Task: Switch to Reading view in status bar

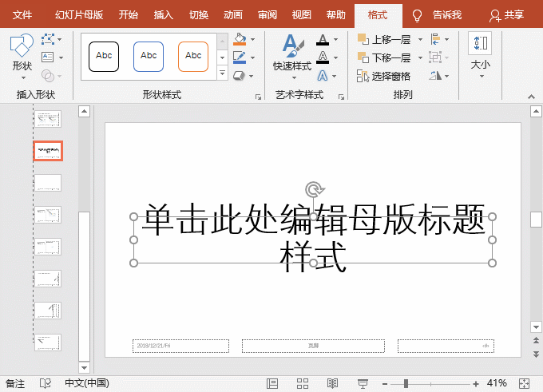Action: coord(332,383)
